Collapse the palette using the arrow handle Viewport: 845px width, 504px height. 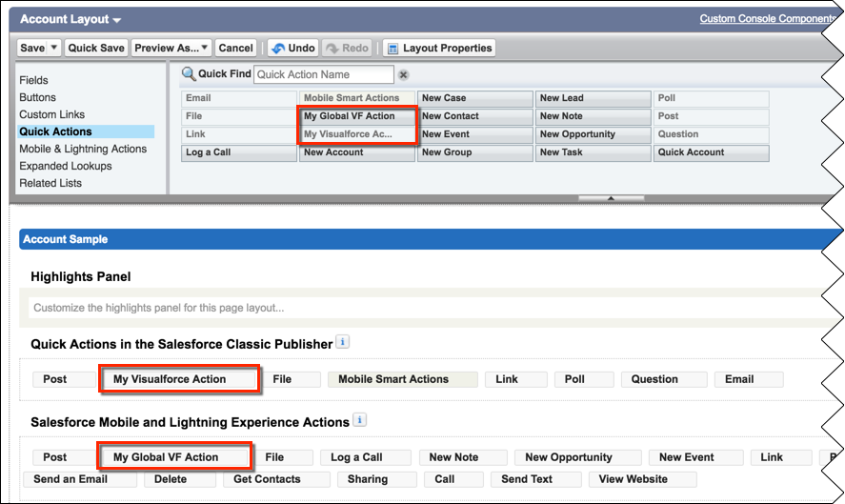[x=611, y=198]
